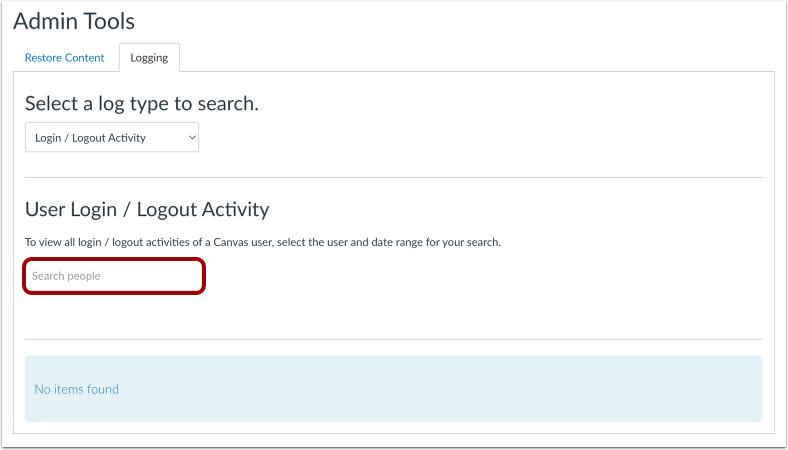Focus the Search people input field
The image size is (788, 450).
pyautogui.click(x=114, y=276)
